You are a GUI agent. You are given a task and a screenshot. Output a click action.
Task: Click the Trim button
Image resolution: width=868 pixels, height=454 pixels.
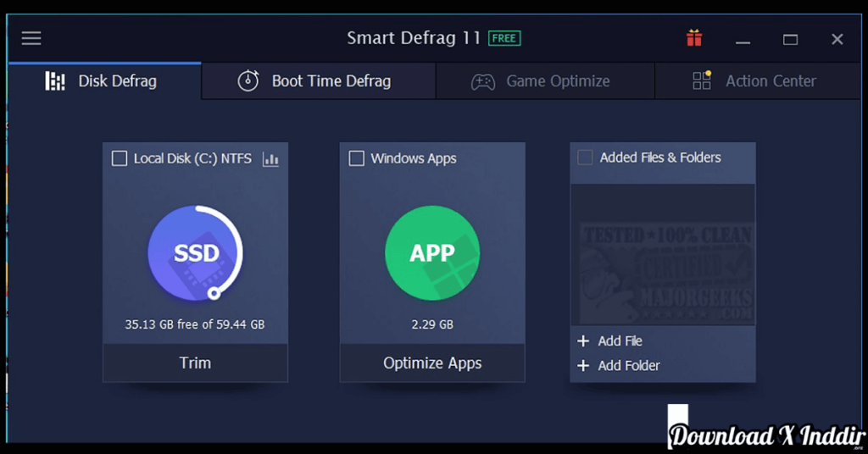click(x=196, y=363)
